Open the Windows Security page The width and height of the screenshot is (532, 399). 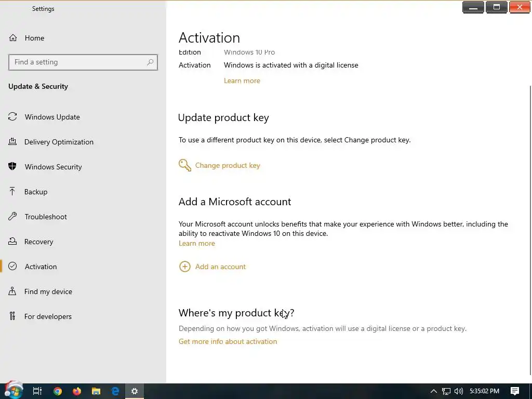[x=54, y=167]
